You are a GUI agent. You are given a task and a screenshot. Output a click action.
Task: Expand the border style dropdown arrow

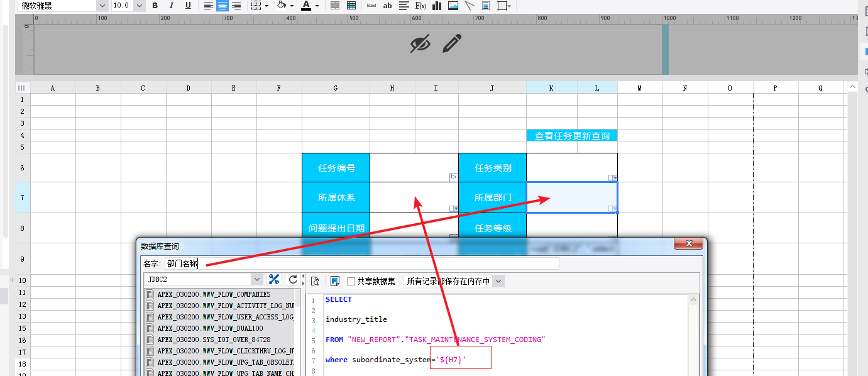coord(266,6)
